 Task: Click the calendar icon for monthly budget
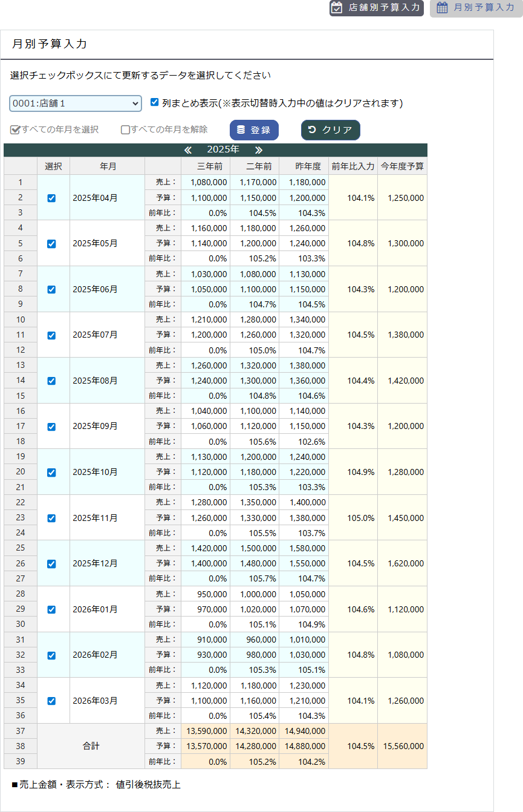click(x=442, y=8)
